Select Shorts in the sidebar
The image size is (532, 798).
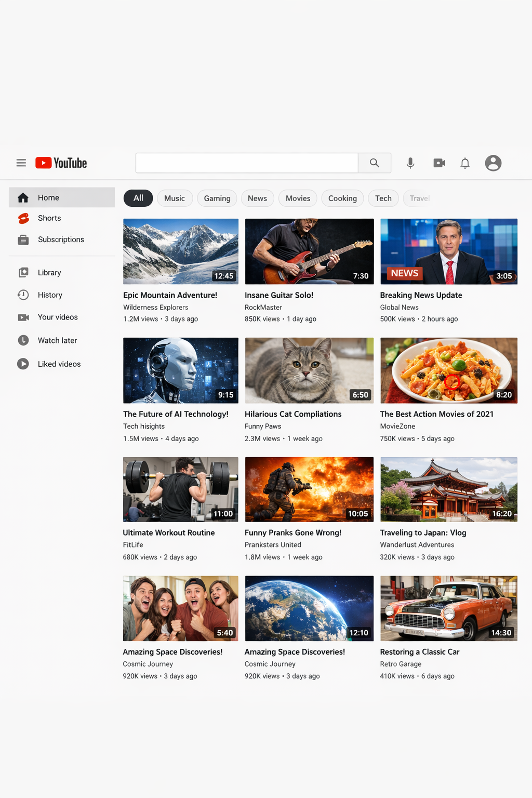49,218
